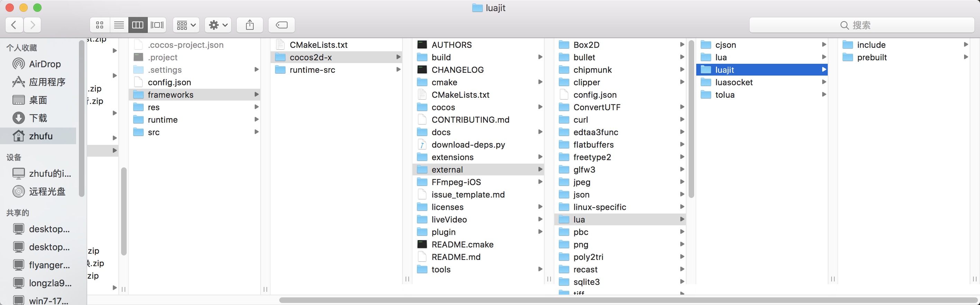Select the glfw3 folder

pos(620,170)
